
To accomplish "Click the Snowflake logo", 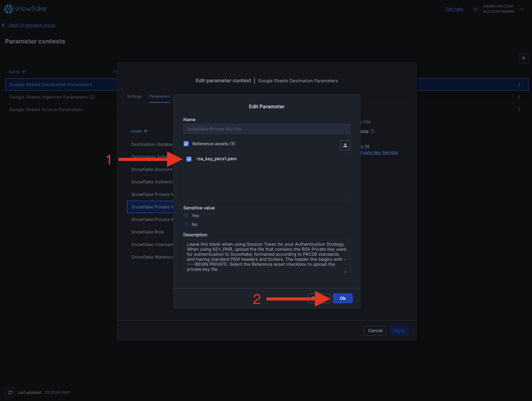I will pyautogui.click(x=25, y=9).
